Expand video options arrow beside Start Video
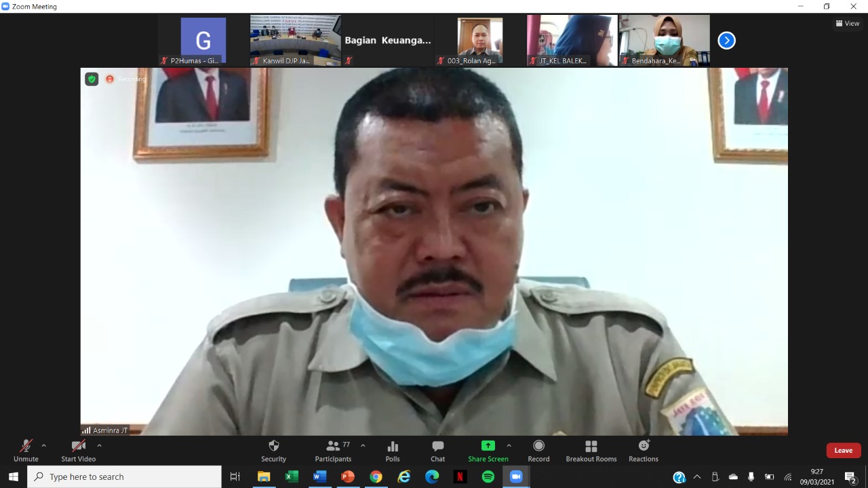 (x=99, y=445)
